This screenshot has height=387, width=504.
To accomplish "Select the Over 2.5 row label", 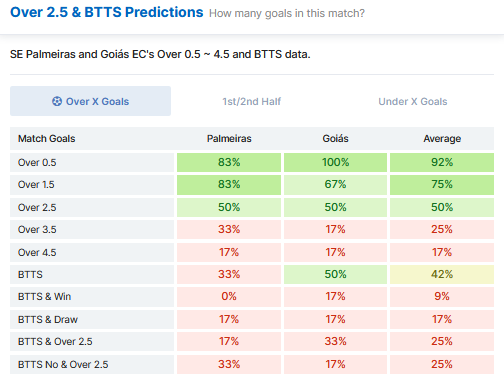I will tap(37, 208).
